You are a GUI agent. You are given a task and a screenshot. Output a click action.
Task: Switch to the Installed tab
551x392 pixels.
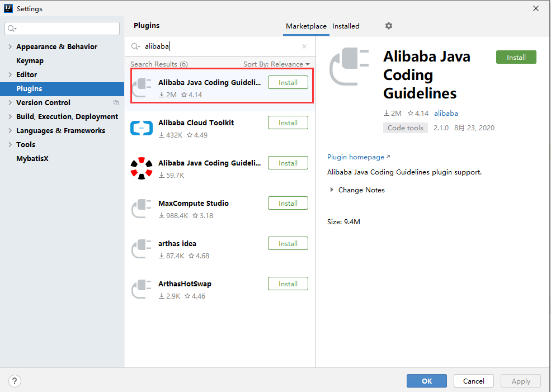pyautogui.click(x=346, y=26)
